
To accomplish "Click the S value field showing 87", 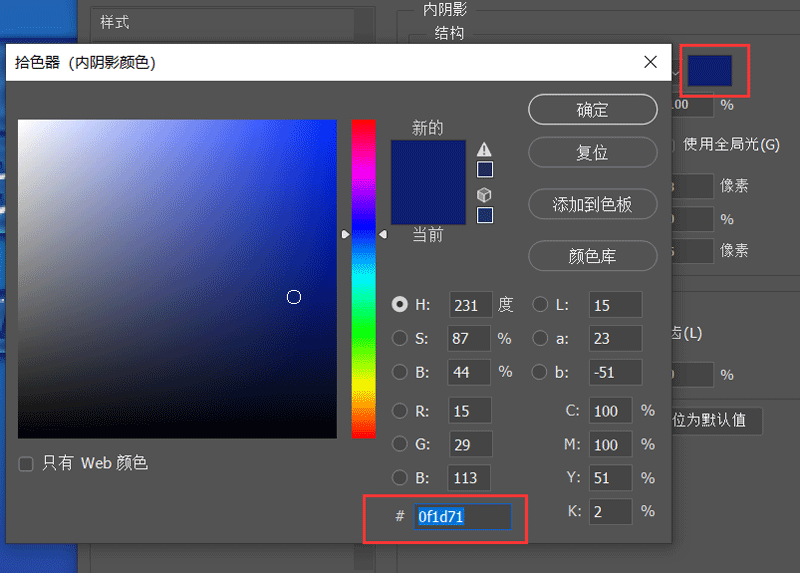I will [x=469, y=338].
